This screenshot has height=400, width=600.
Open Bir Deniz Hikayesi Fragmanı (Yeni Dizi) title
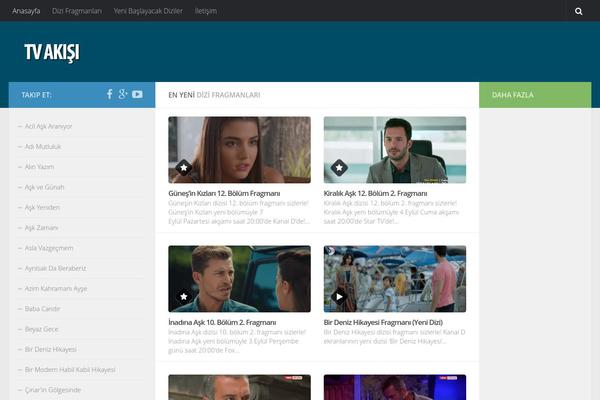383,322
